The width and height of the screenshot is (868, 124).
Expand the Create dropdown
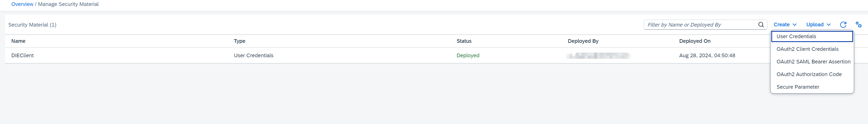point(785,24)
